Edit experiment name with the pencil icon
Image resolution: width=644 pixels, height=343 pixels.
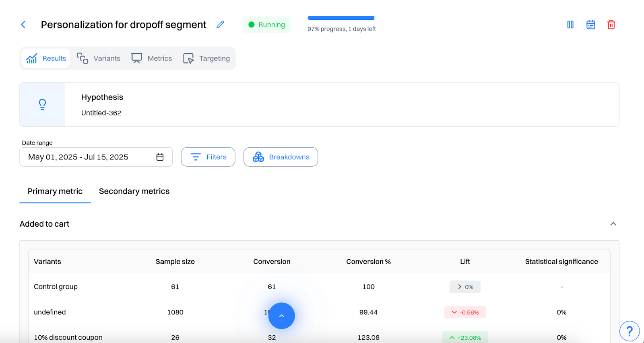click(x=220, y=25)
